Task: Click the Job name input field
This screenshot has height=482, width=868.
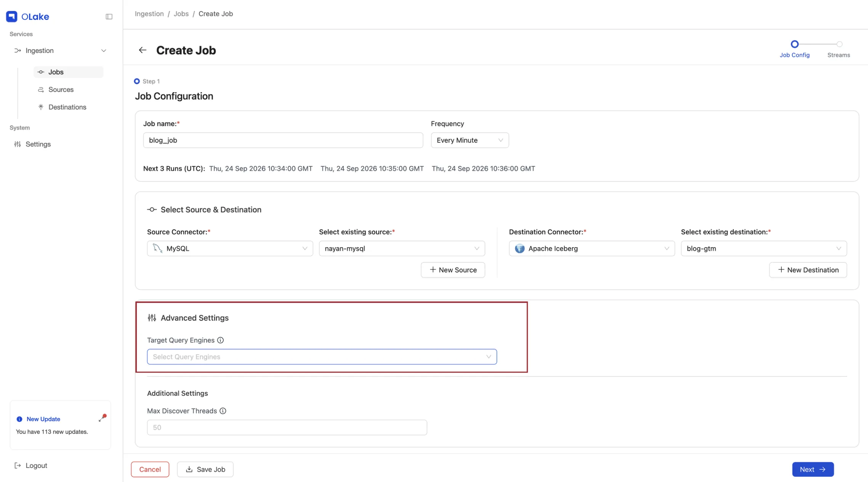Action: pyautogui.click(x=283, y=140)
